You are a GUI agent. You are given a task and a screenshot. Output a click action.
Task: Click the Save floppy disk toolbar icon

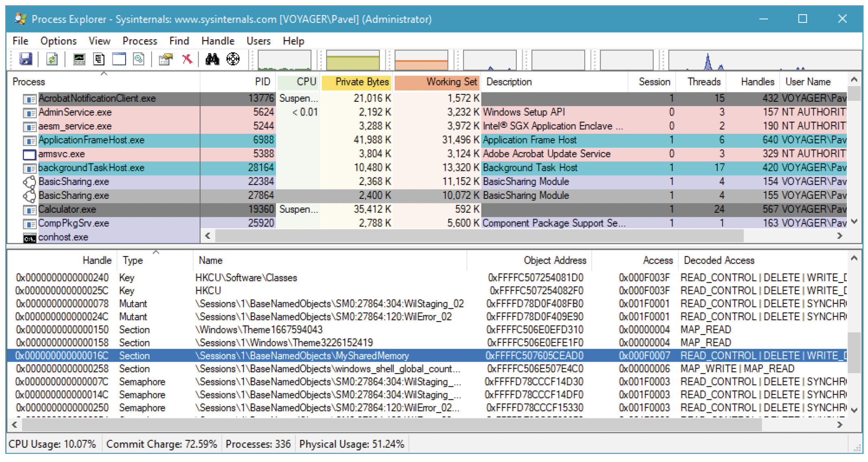[x=26, y=59]
